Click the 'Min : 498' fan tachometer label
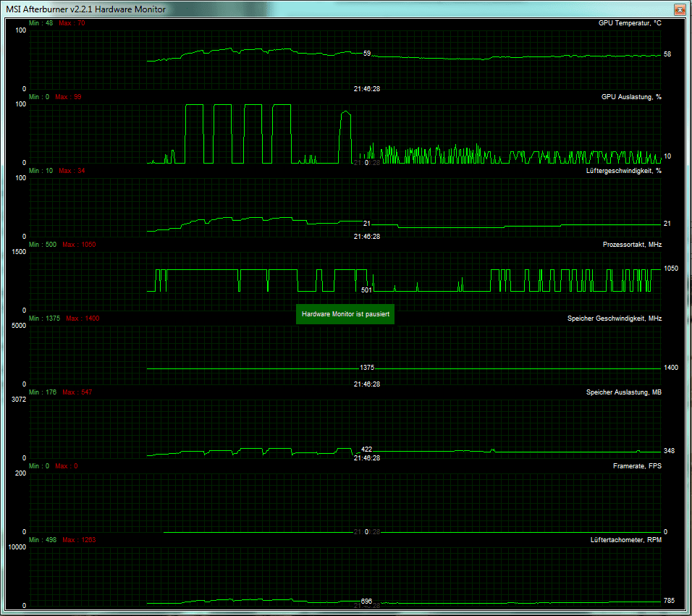Screen dimensions: 692x616 [x=43, y=540]
